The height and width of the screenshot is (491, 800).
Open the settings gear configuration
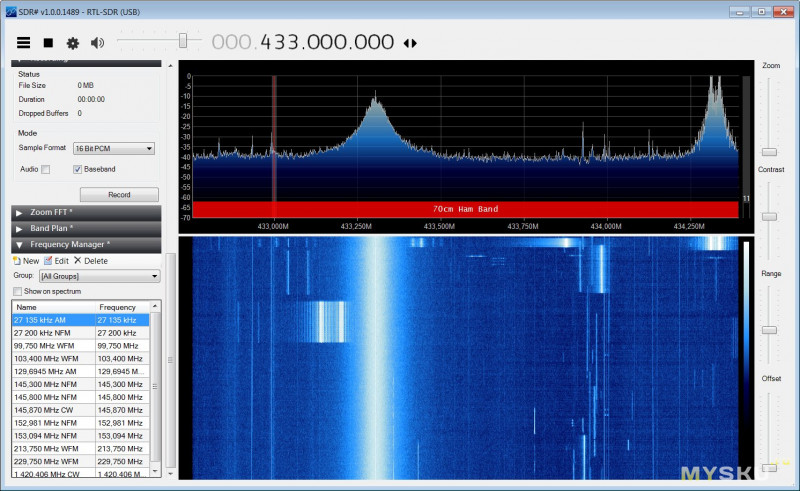pyautogui.click(x=72, y=43)
